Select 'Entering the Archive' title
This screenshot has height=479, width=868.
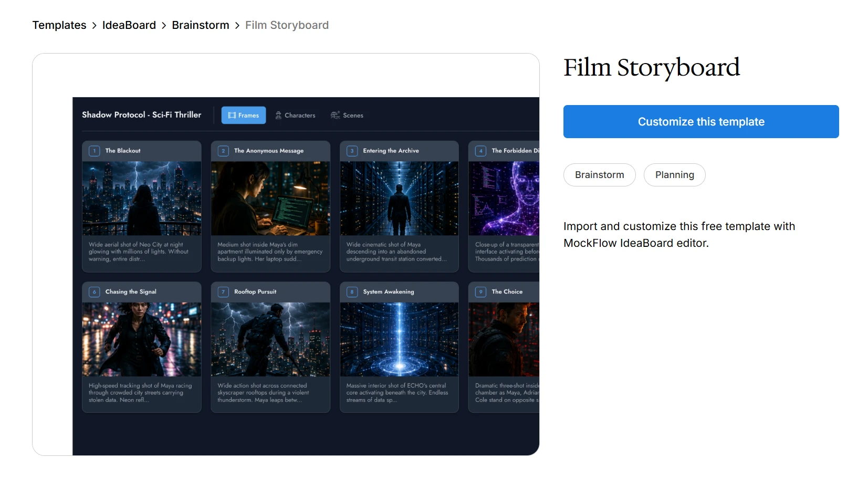coord(391,151)
